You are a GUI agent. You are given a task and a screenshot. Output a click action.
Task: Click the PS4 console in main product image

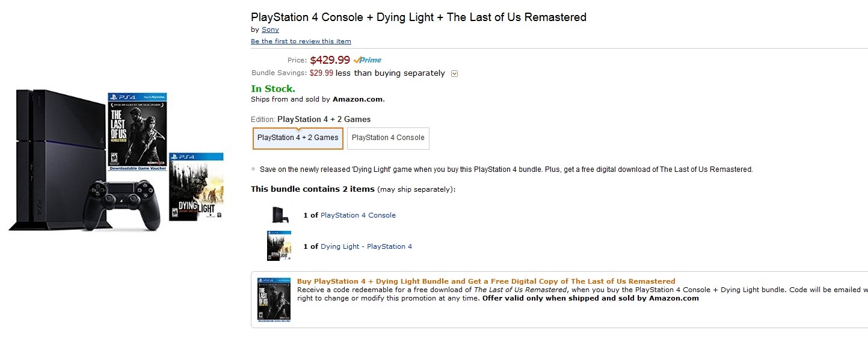(x=57, y=150)
